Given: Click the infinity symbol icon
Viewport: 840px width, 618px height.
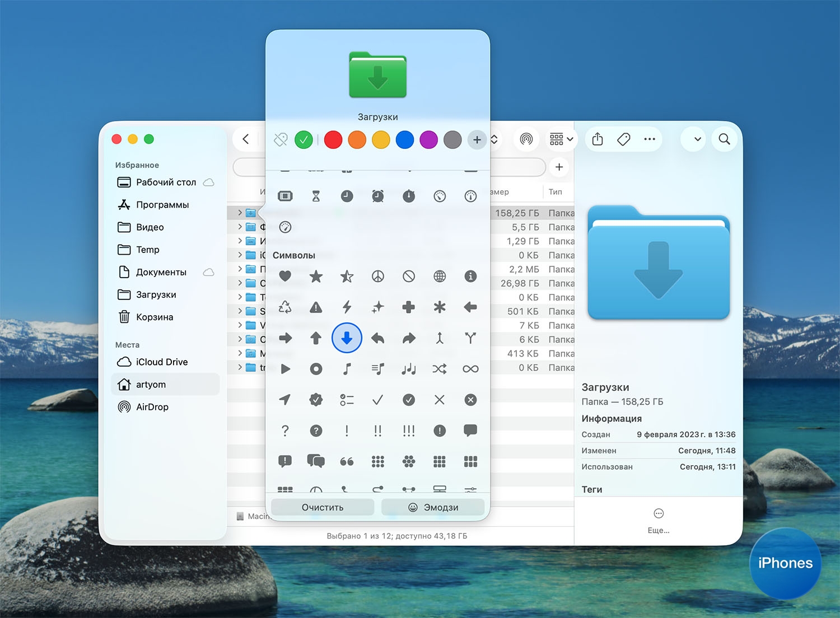Looking at the screenshot, I should 470,369.
